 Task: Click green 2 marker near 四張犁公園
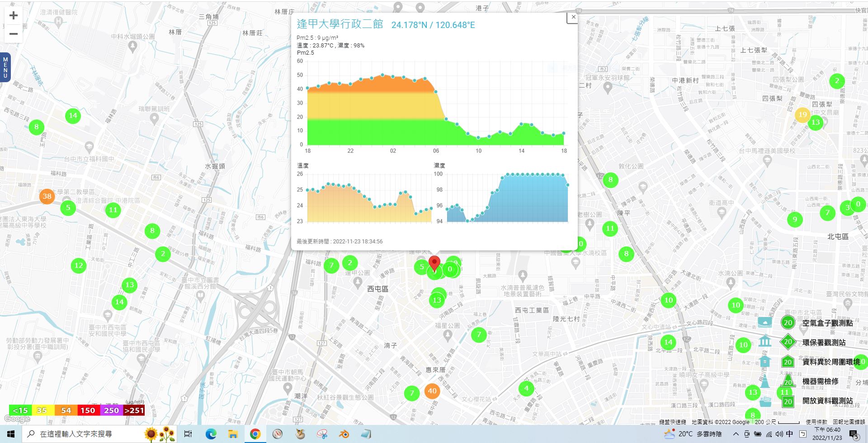837,81
